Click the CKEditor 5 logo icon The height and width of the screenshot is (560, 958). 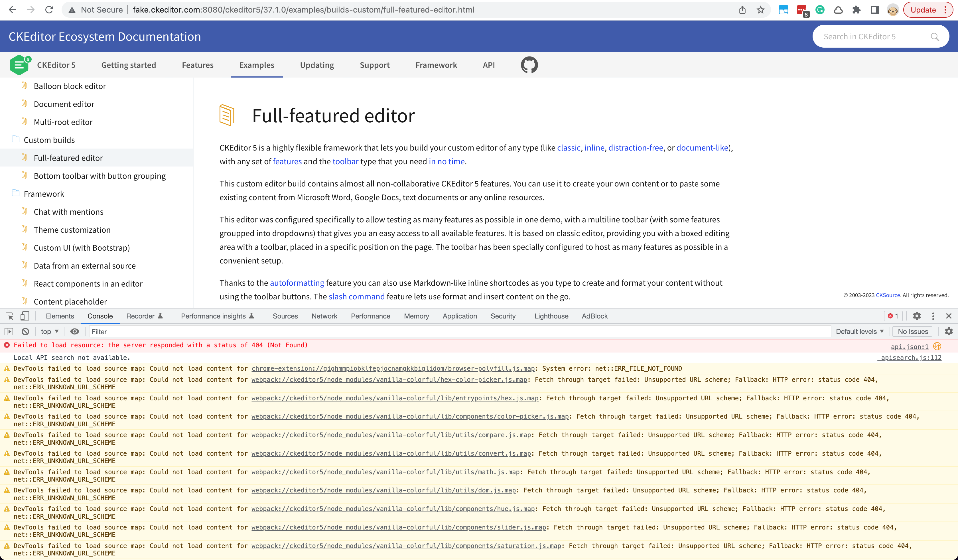click(x=20, y=65)
